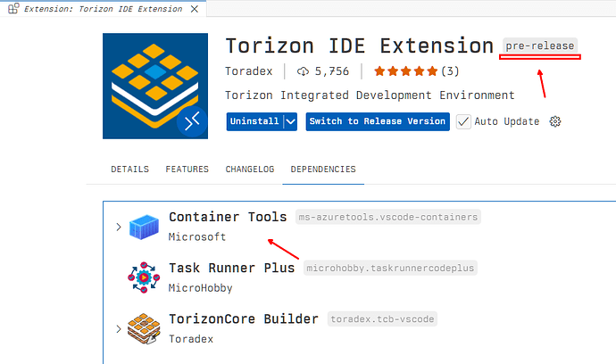Screen dimensions: 616x364
Task: Click the Torizon IDE Extension logo image
Action: click(x=155, y=86)
